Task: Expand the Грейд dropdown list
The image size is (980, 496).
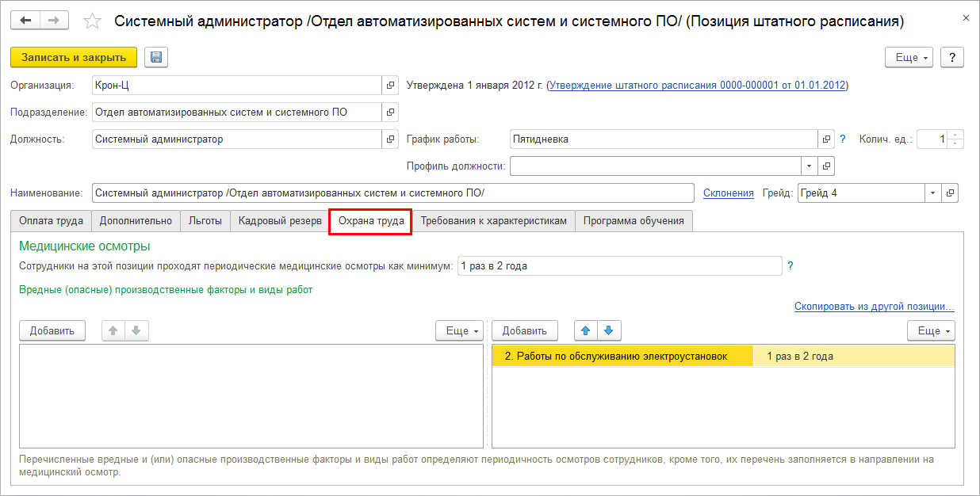Action: (x=933, y=193)
